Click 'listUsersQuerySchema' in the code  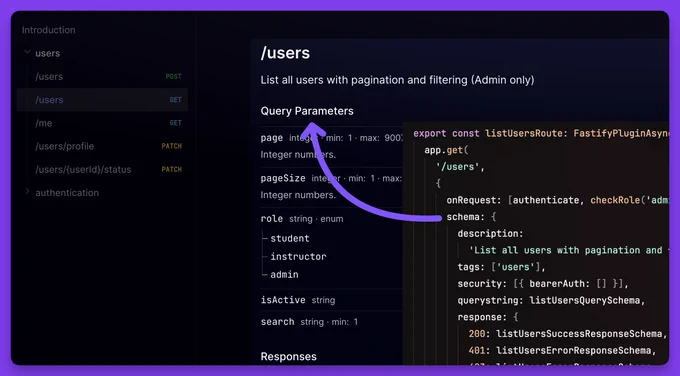[585, 300]
